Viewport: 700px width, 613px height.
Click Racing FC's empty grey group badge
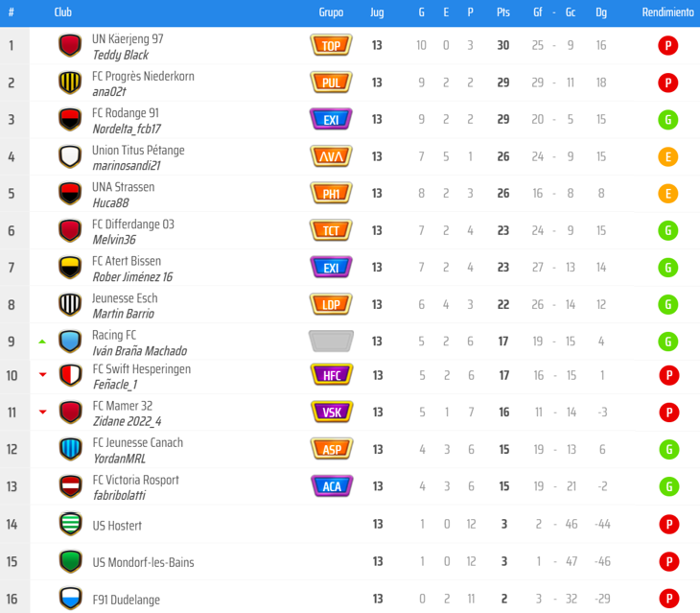click(x=332, y=341)
